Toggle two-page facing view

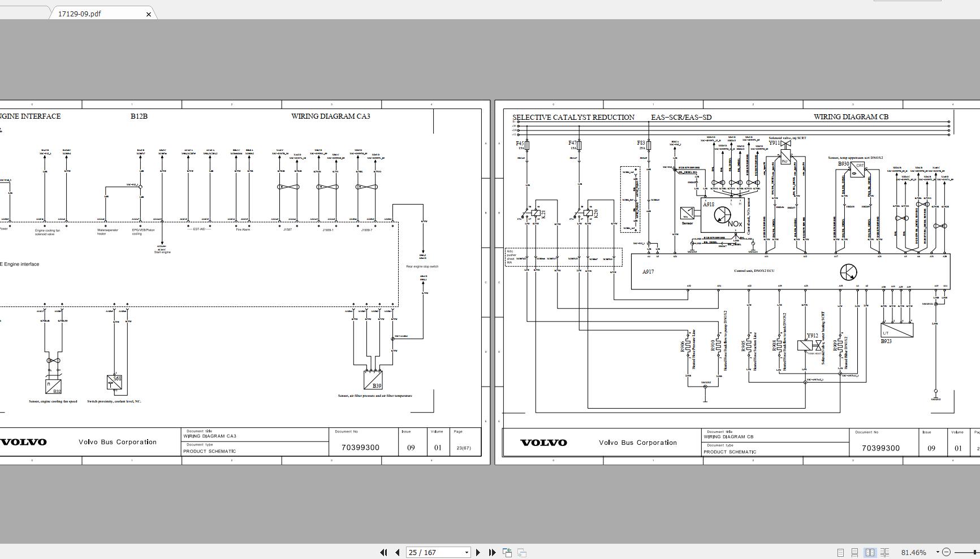[870, 552]
